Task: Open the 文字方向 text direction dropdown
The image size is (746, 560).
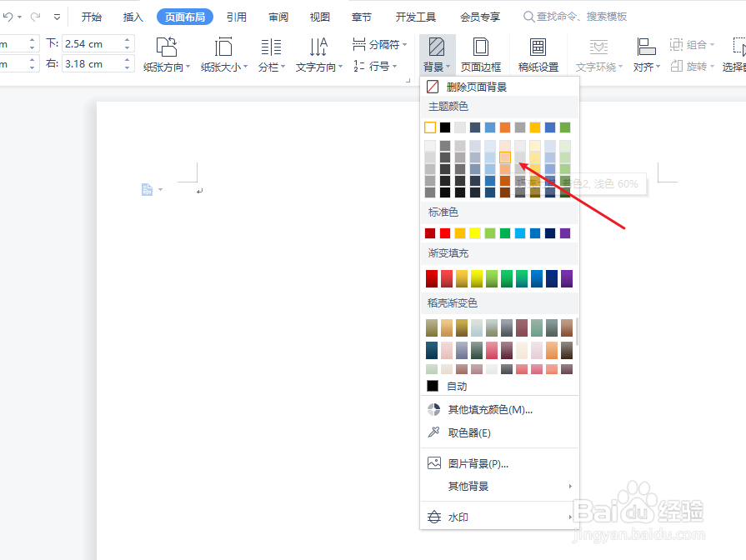Action: point(318,55)
